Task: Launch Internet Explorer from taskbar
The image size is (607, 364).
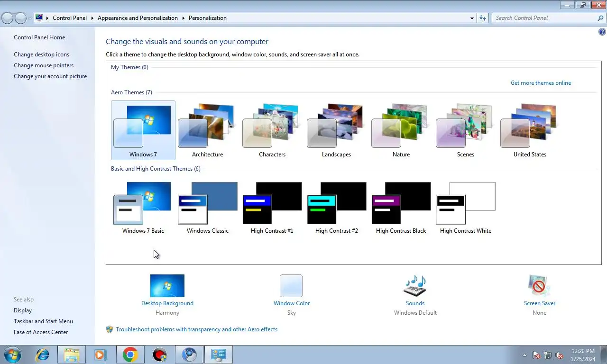Action: (x=42, y=355)
